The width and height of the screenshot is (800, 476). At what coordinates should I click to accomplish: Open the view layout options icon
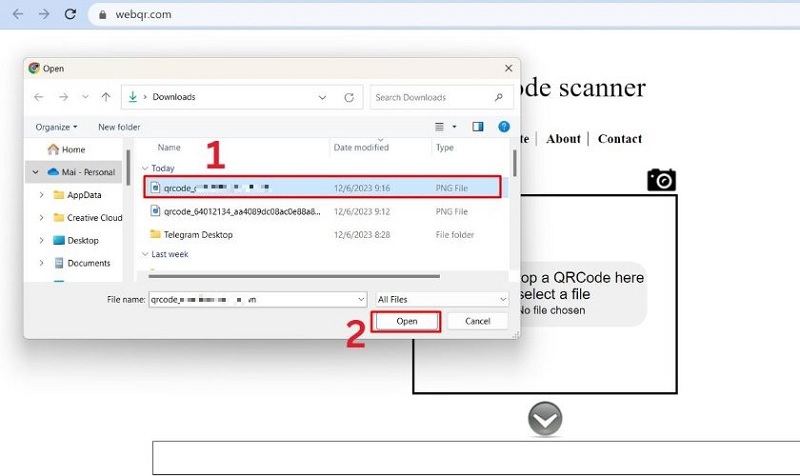pyautogui.click(x=440, y=127)
